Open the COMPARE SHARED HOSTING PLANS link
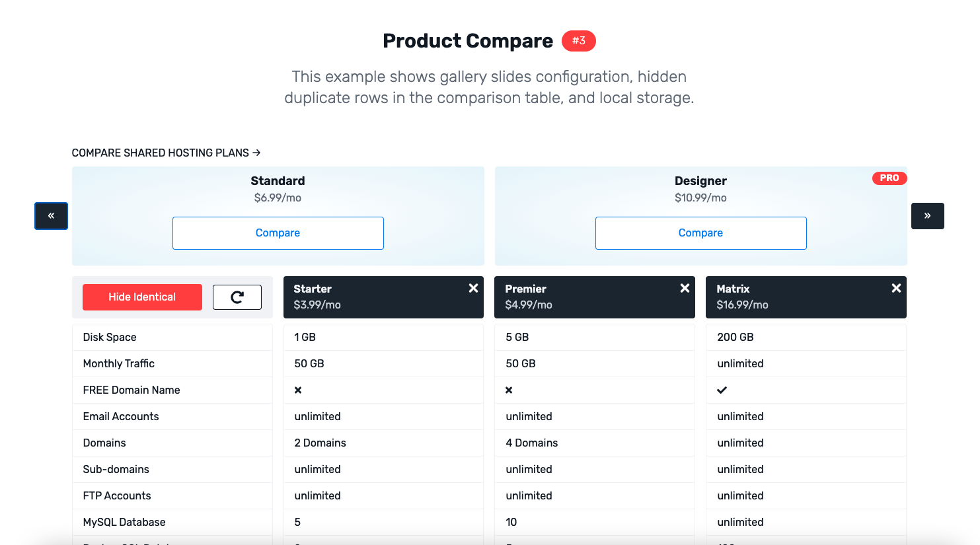 166,153
